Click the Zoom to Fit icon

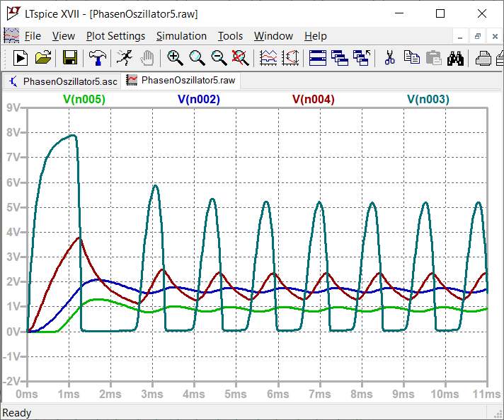pos(241,58)
